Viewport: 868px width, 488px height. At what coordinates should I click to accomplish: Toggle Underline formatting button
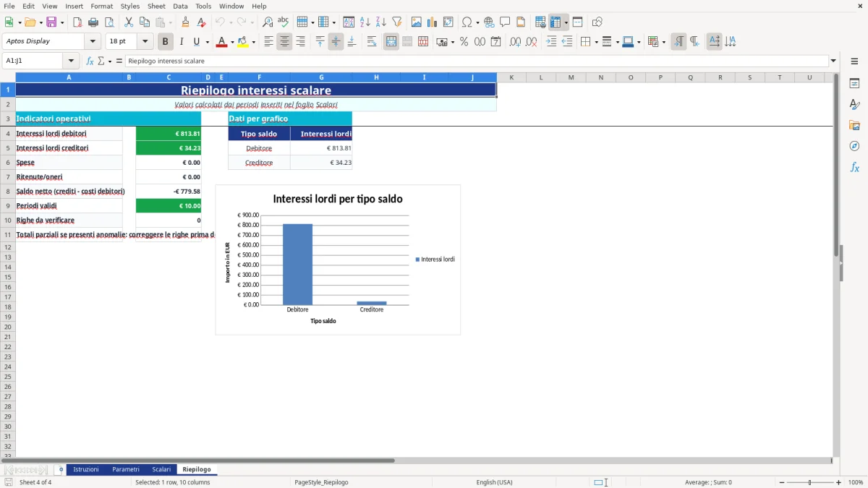point(196,42)
